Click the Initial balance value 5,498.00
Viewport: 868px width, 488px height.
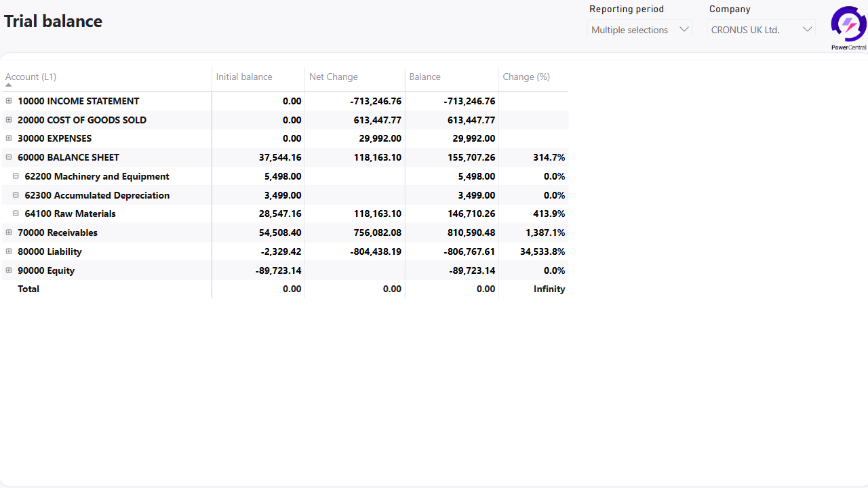pos(283,176)
